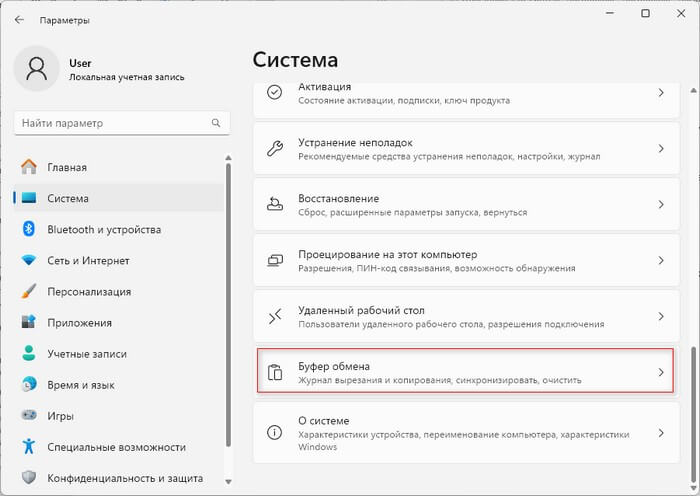Click the User account name
This screenshot has height=496, width=700.
[80, 63]
